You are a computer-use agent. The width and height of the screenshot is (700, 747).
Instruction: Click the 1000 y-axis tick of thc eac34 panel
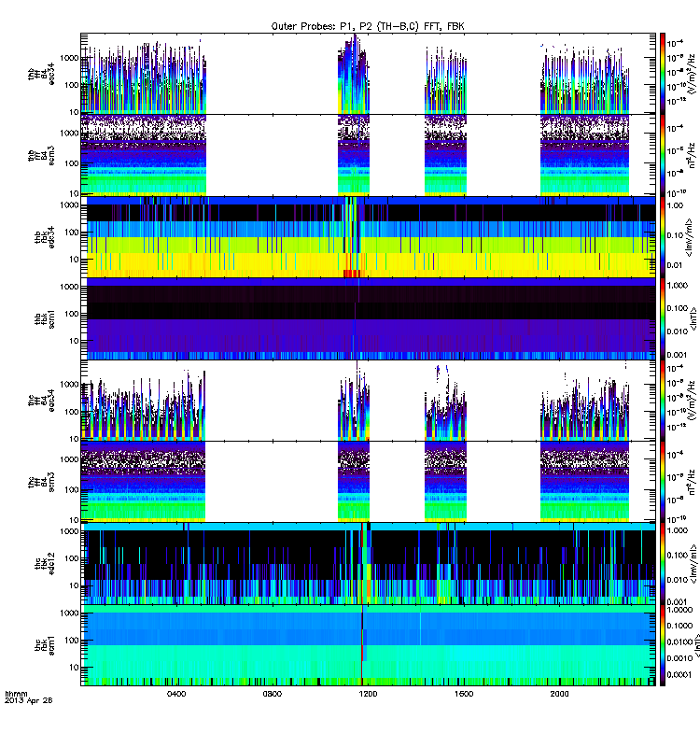pos(69,385)
